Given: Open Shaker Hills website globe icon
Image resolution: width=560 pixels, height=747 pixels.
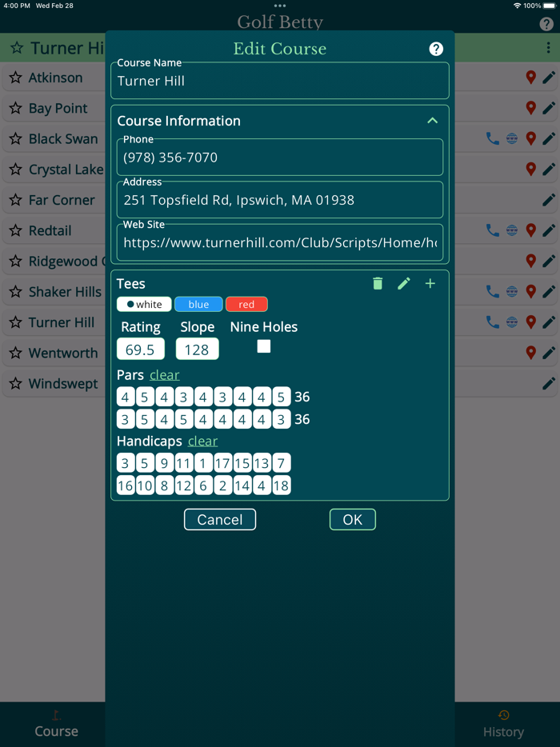Looking at the screenshot, I should [512, 292].
